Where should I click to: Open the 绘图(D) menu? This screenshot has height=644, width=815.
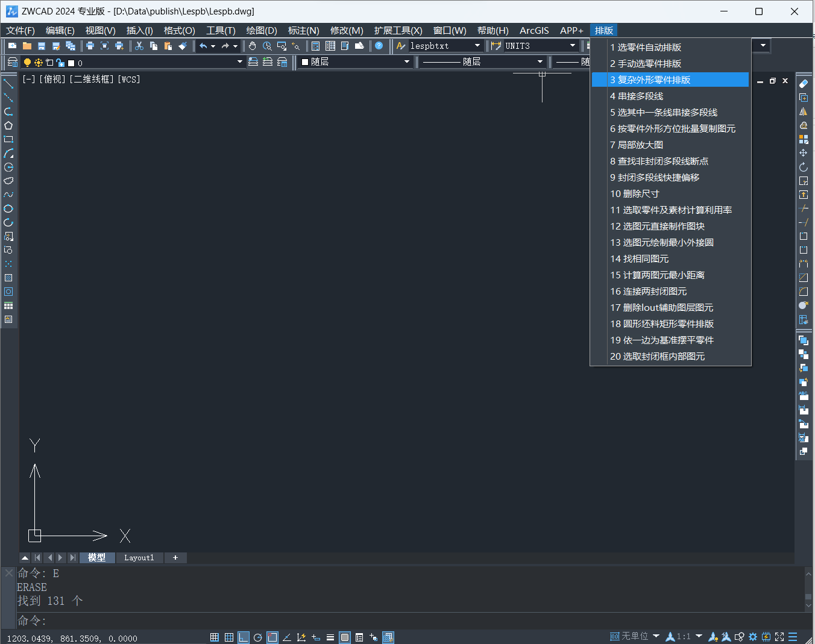262,30
